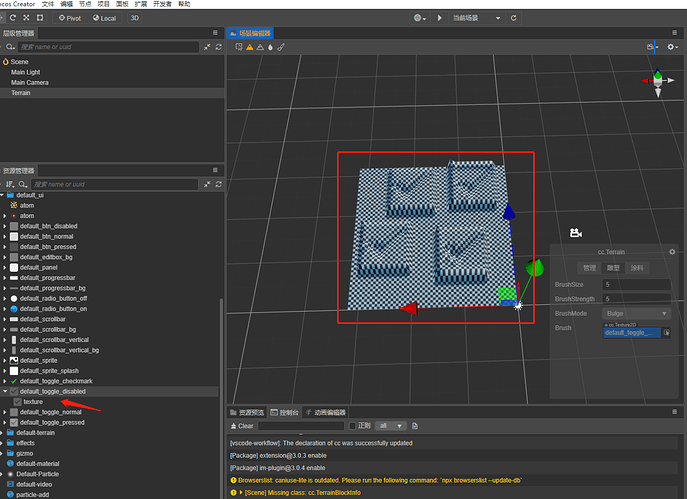This screenshot has height=499, width=687.
Task: Collapse the default_toggle_disabled asset
Action: coord(5,391)
